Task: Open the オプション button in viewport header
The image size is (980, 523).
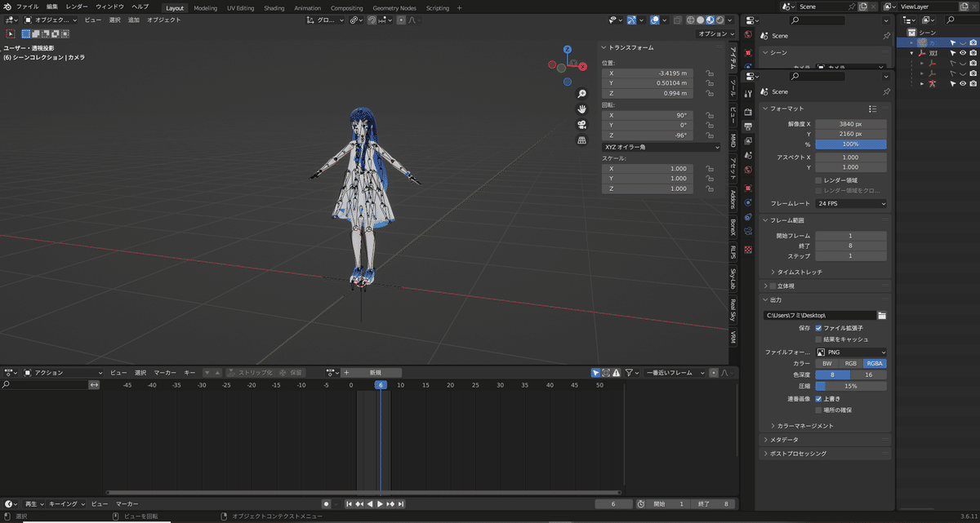Action: tap(715, 33)
